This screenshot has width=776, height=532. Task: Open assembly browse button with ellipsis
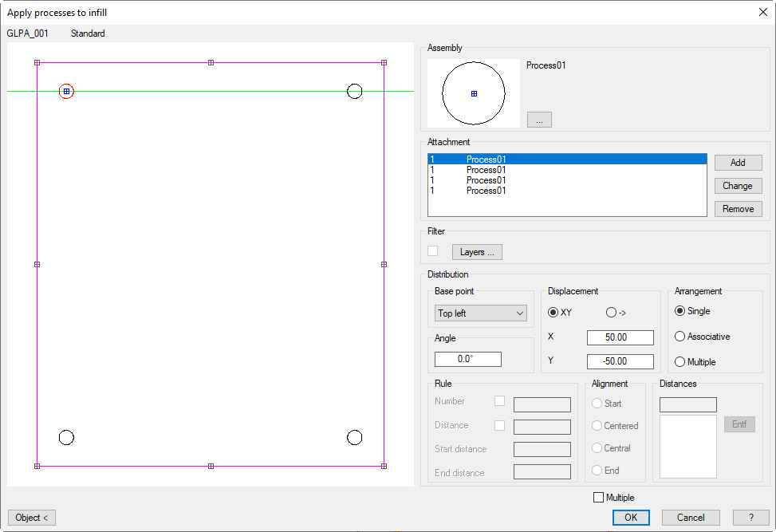[x=539, y=120]
